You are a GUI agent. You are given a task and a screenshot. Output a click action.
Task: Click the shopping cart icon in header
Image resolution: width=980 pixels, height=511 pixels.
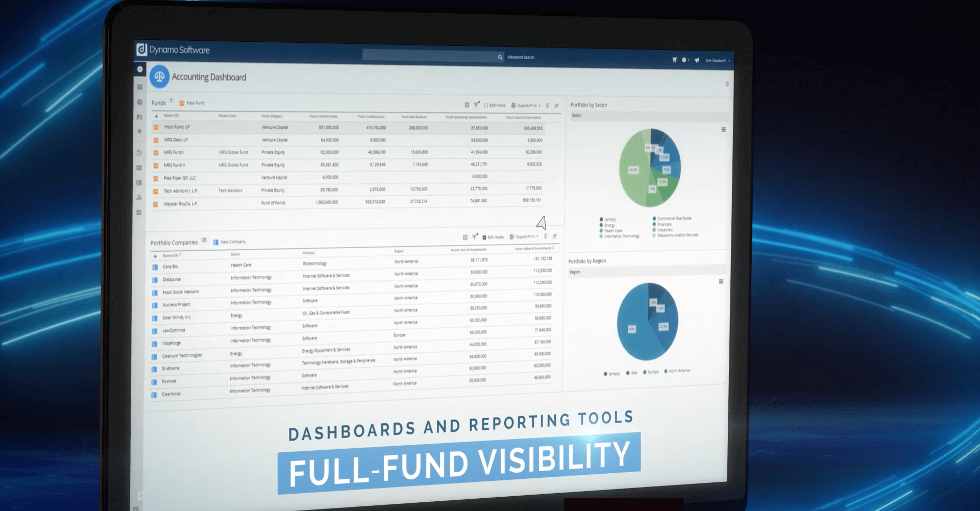(674, 60)
